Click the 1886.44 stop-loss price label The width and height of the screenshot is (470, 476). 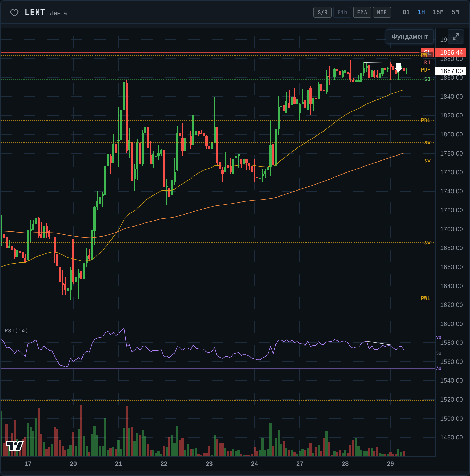point(451,52)
